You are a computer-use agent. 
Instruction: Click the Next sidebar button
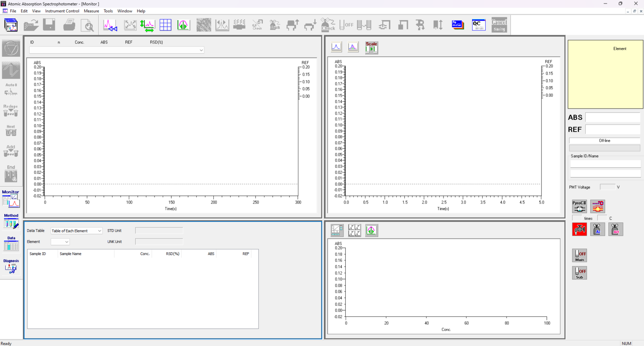click(11, 131)
